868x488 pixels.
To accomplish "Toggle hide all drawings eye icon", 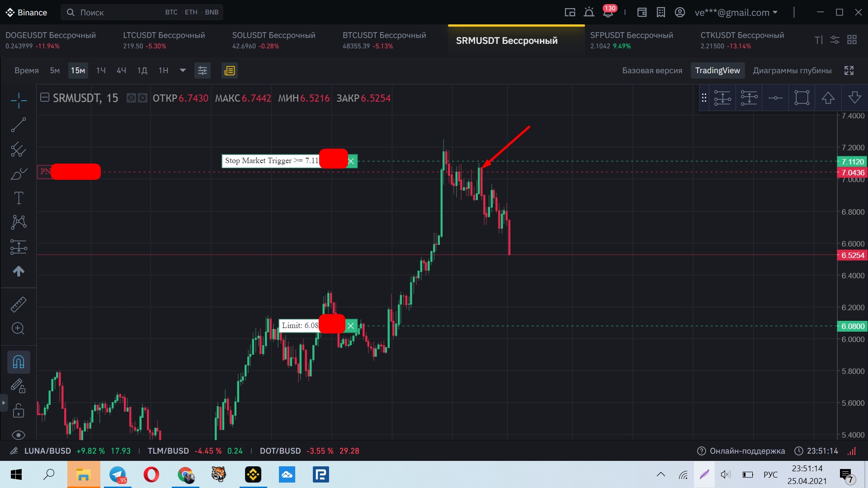I will (19, 435).
